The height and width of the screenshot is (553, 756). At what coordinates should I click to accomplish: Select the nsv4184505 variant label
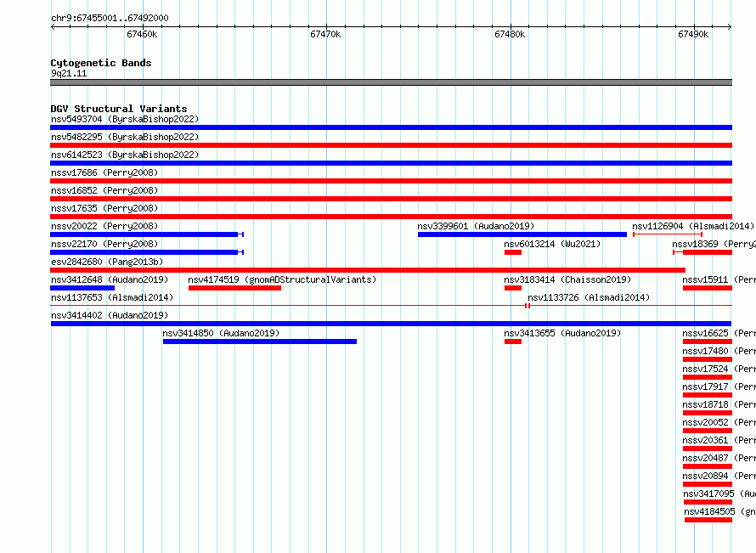coord(719,511)
